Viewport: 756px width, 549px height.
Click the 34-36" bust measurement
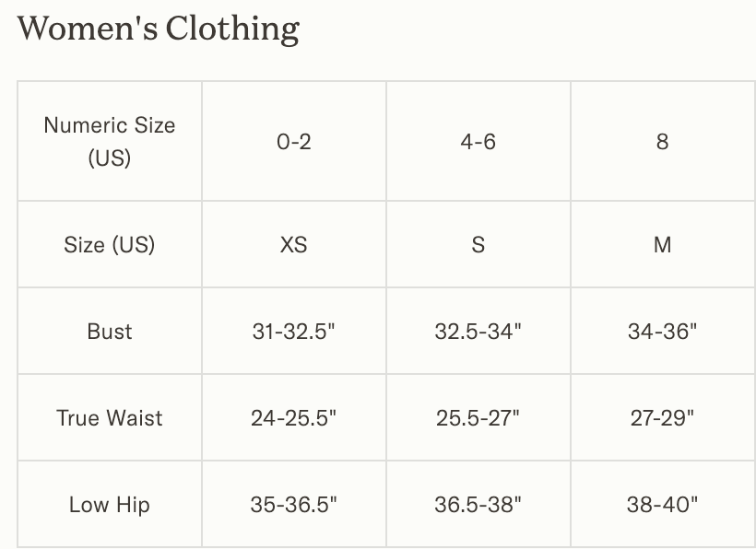pos(662,332)
